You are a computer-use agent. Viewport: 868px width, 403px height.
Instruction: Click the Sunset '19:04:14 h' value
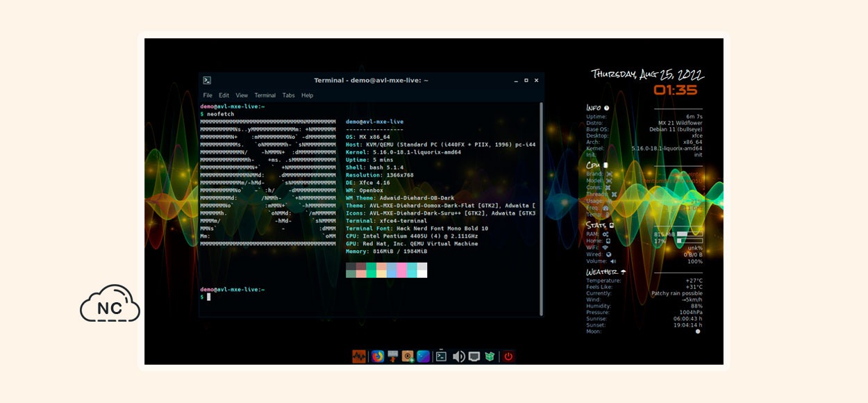click(687, 324)
